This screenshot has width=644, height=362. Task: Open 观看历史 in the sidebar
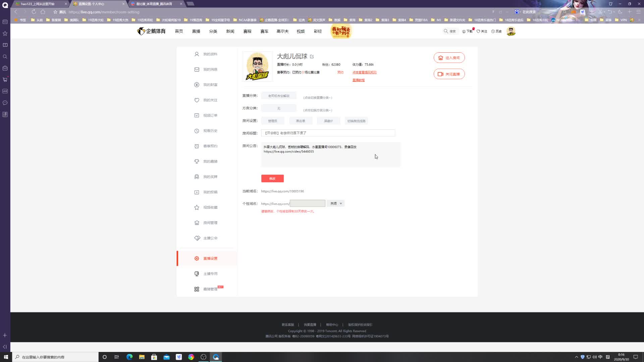(x=210, y=131)
